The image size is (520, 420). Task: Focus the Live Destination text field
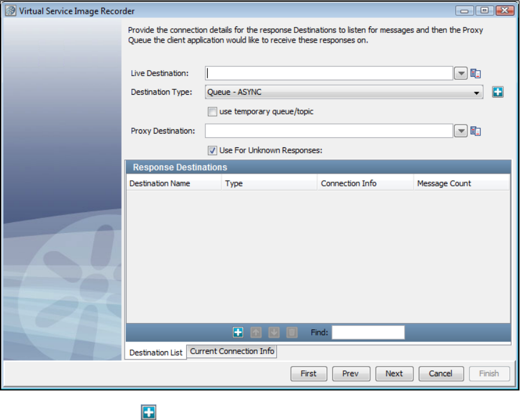329,73
